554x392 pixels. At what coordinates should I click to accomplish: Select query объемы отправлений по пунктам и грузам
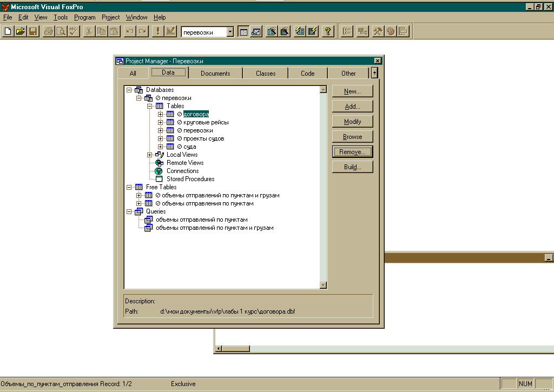[x=214, y=228]
